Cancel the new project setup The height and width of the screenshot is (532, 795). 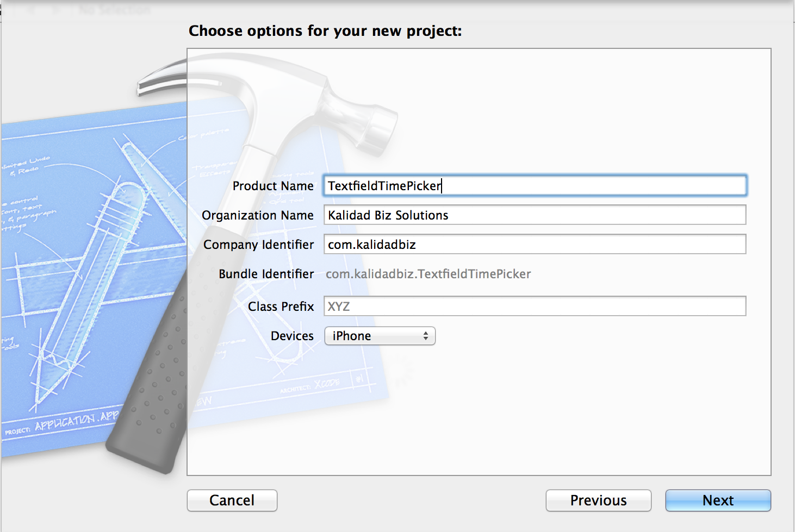pos(232,500)
